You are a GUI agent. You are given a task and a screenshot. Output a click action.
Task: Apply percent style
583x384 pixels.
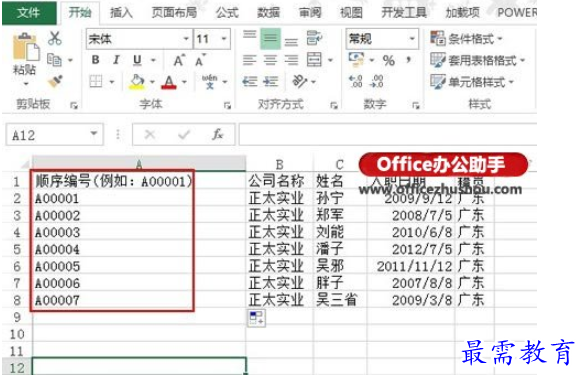tap(389, 60)
